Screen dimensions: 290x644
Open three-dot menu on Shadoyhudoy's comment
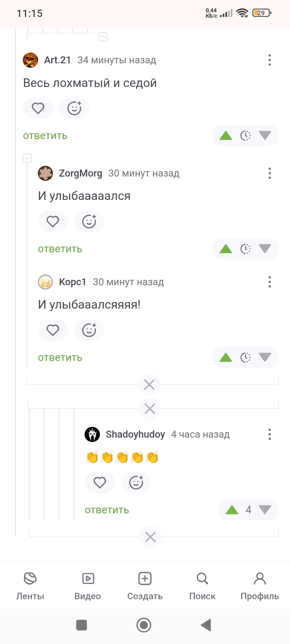tap(270, 434)
